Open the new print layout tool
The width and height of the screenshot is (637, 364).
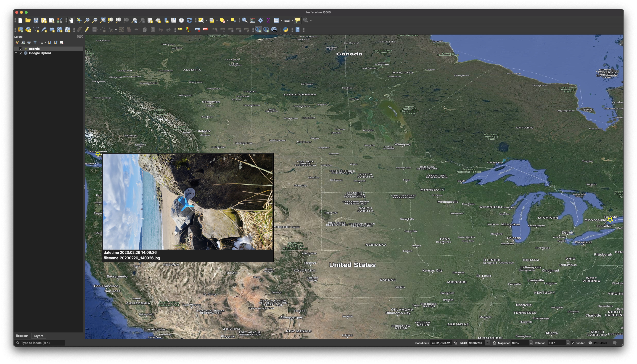(44, 21)
